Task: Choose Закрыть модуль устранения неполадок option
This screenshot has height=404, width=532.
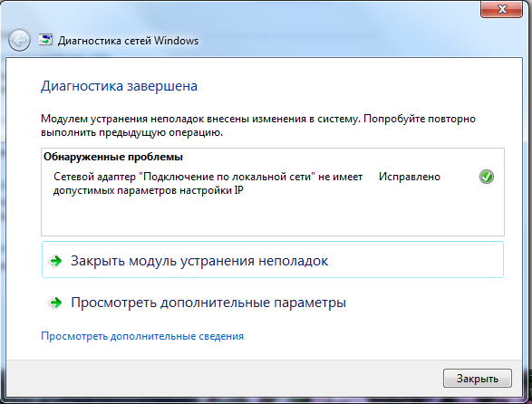Action: 273,259
